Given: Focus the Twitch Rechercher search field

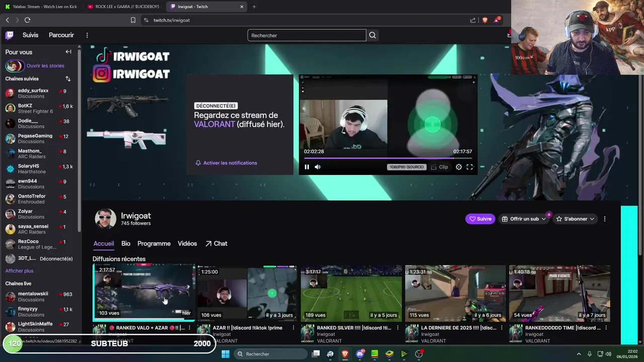Looking at the screenshot, I should [307, 35].
